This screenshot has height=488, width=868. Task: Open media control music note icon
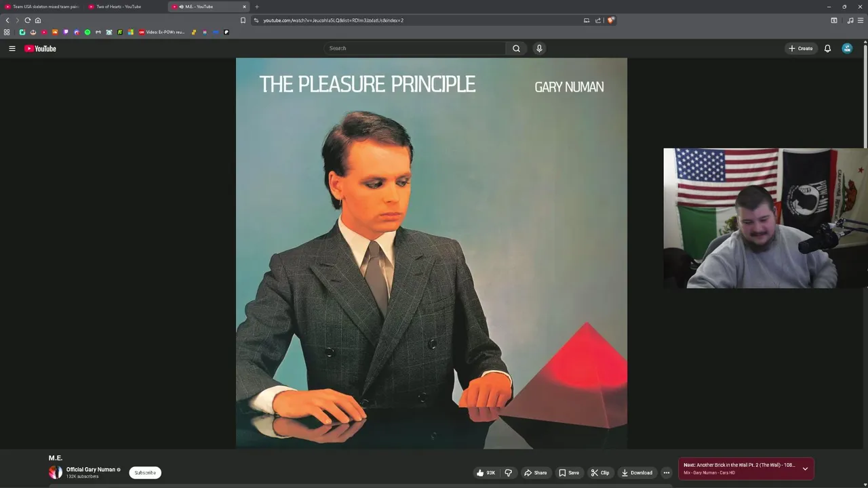[x=850, y=20]
